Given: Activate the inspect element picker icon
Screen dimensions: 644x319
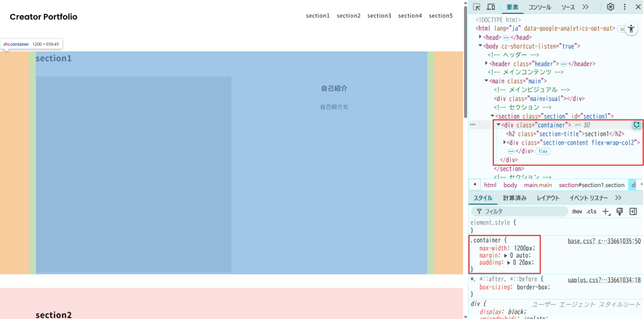Looking at the screenshot, I should coord(477,7).
